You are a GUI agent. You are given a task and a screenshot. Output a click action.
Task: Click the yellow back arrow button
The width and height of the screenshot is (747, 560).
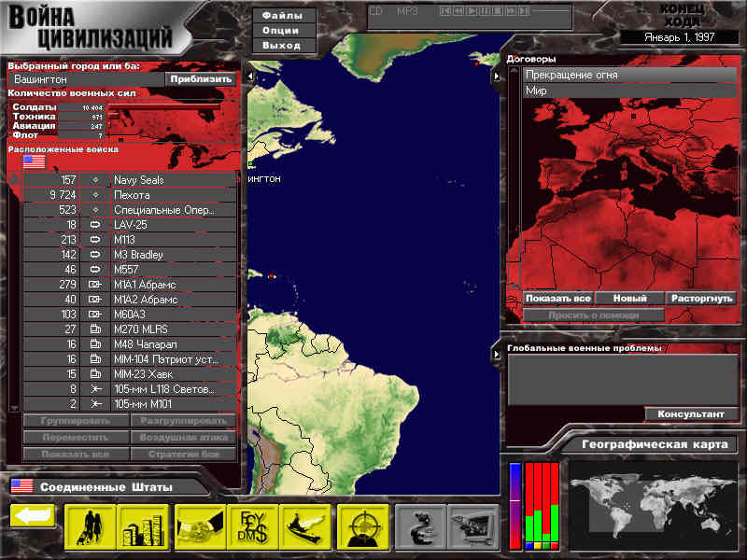[33, 516]
